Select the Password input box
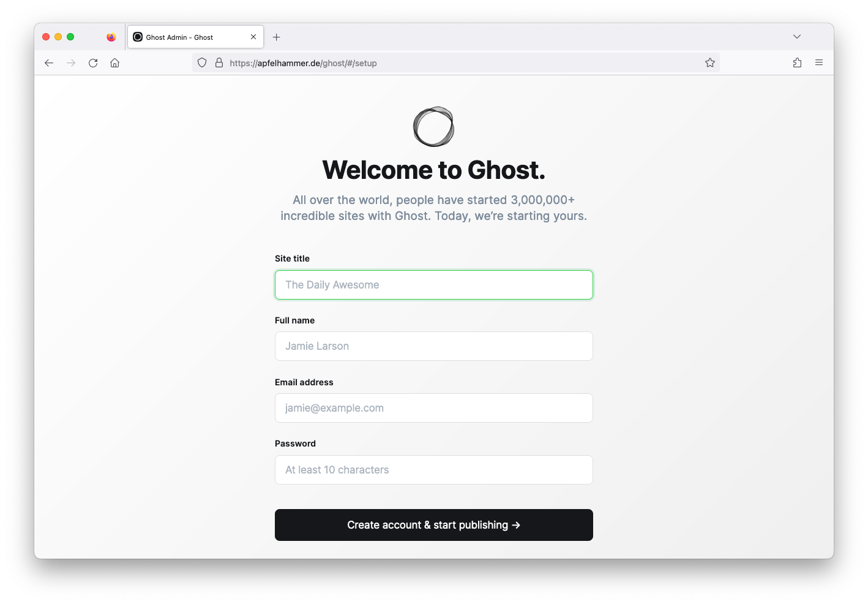The height and width of the screenshot is (604, 868). pos(433,470)
